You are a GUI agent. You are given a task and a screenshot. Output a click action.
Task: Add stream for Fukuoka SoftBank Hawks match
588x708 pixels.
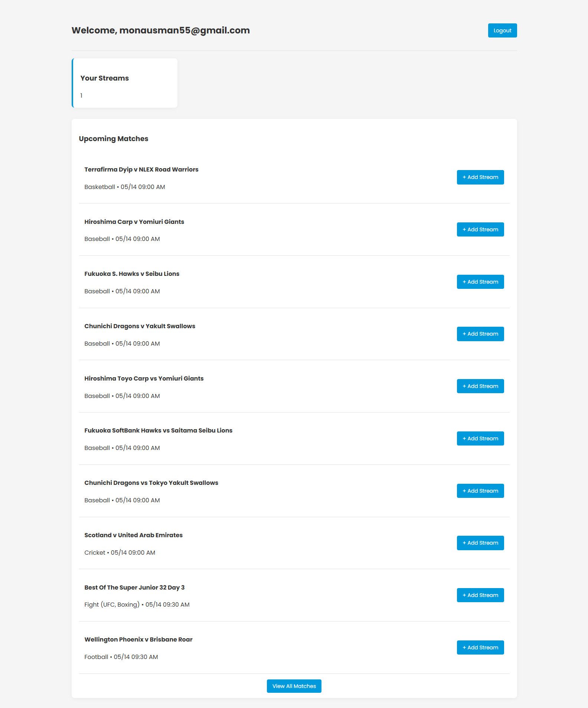click(x=480, y=438)
